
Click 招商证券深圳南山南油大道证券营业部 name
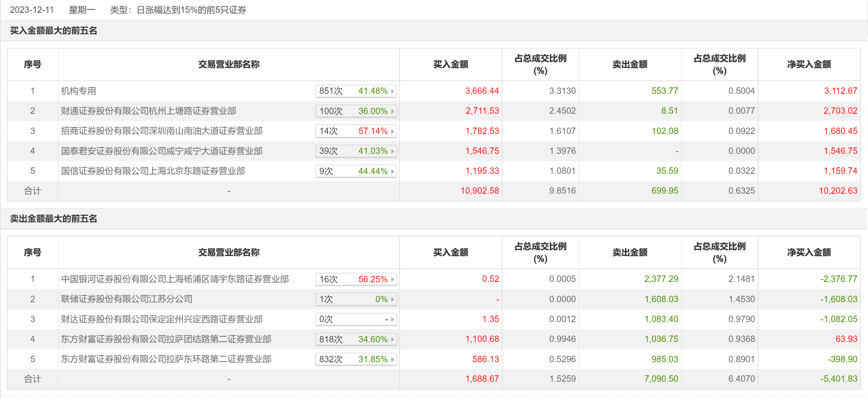(x=162, y=131)
